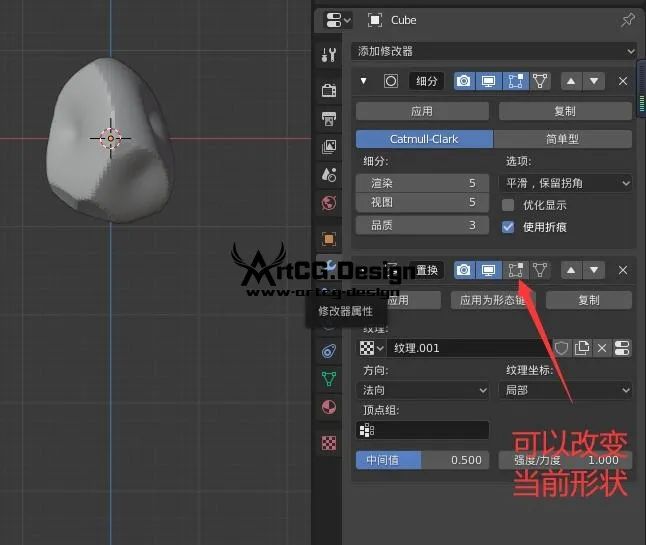Open the 局部 texture coordinates dropdown
Viewport: 646px width, 545px height.
tap(565, 390)
